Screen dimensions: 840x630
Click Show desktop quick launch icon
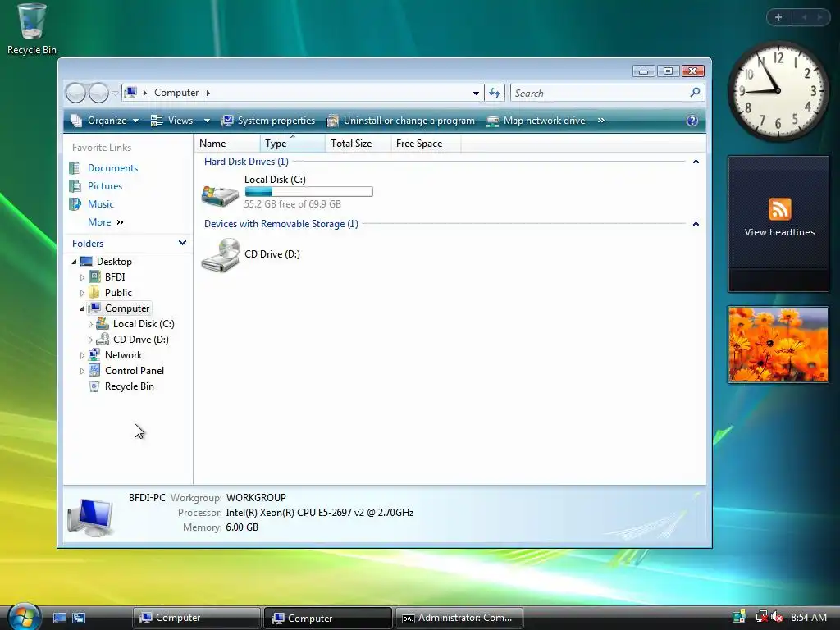pyautogui.click(x=59, y=619)
